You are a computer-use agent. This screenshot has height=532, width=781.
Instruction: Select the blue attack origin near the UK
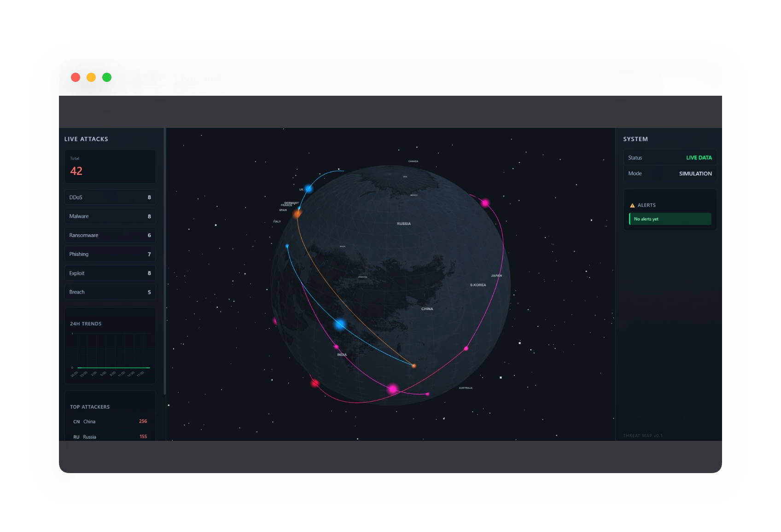point(308,188)
